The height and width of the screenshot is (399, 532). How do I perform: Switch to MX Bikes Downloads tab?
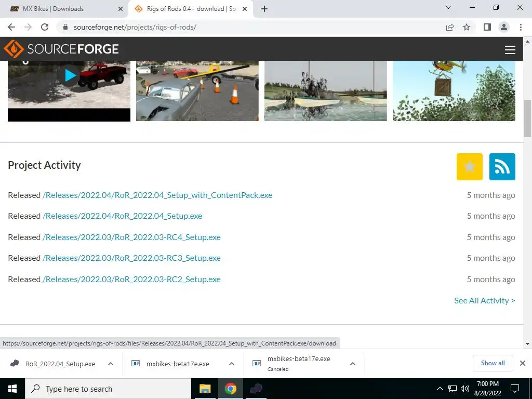(x=64, y=9)
